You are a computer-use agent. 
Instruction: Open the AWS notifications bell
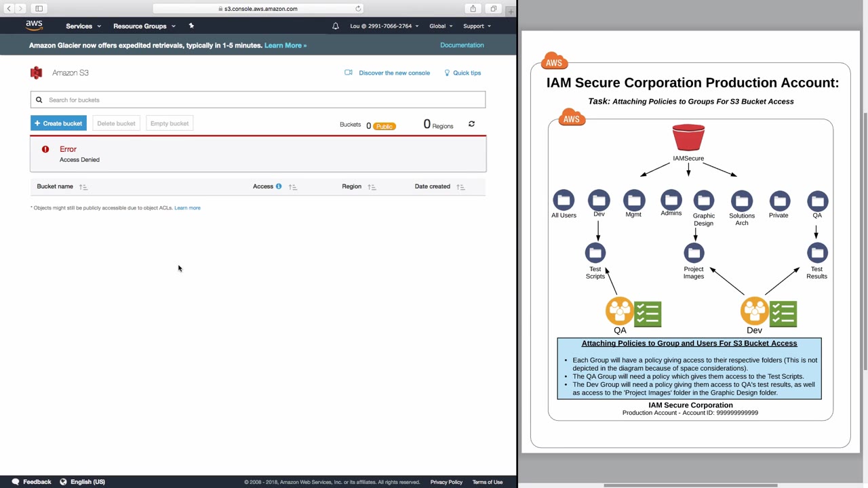(335, 26)
